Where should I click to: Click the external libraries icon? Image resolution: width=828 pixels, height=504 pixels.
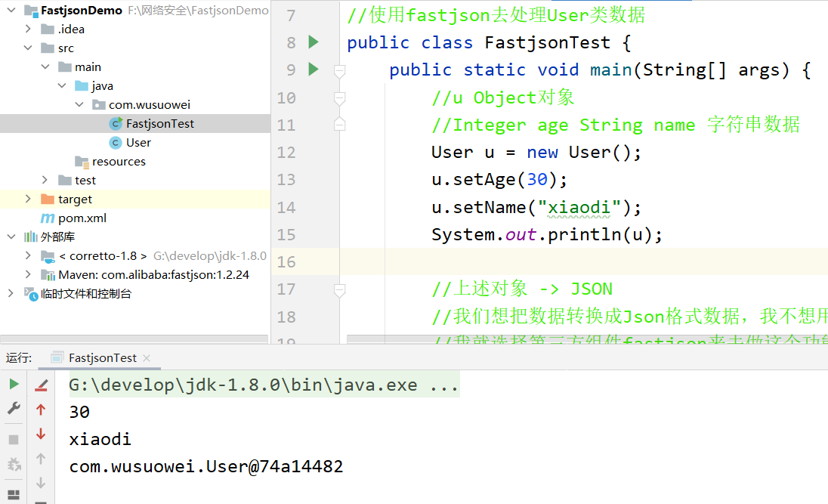(x=31, y=237)
